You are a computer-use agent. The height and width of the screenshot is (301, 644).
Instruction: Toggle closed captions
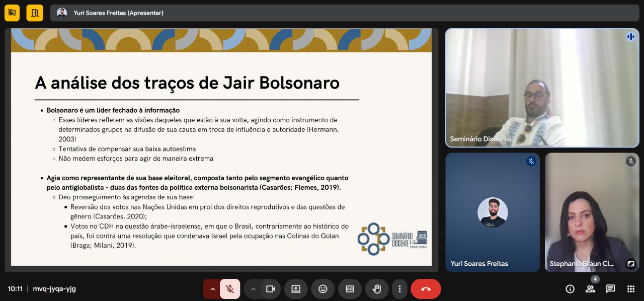click(x=350, y=289)
